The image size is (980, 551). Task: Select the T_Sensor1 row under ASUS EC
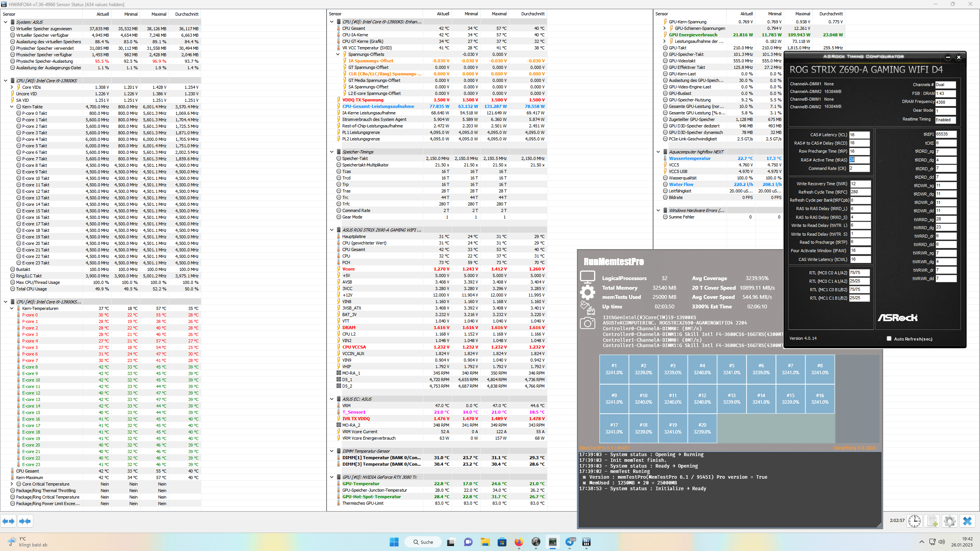[x=437, y=412]
